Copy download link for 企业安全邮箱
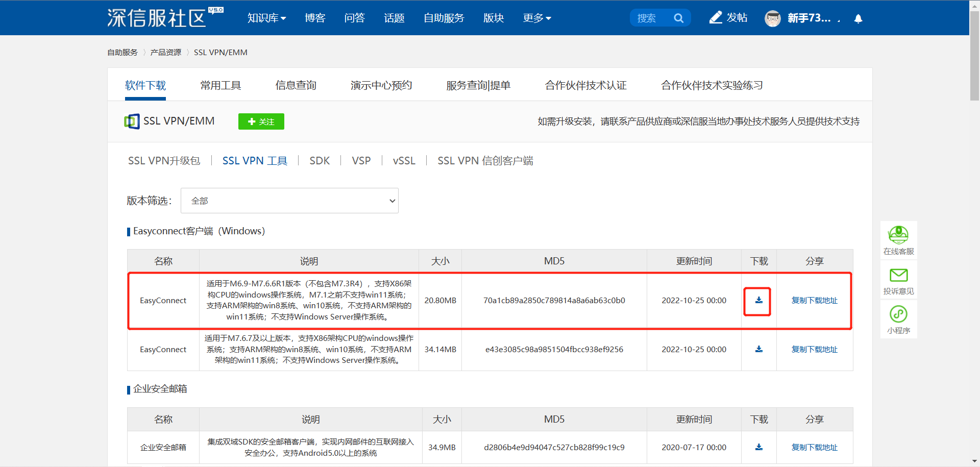 click(815, 447)
